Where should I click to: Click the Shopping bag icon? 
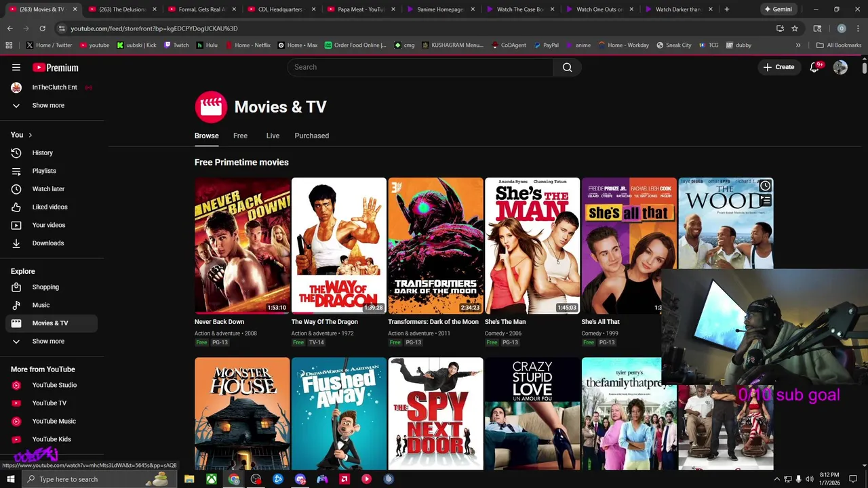tap(16, 287)
